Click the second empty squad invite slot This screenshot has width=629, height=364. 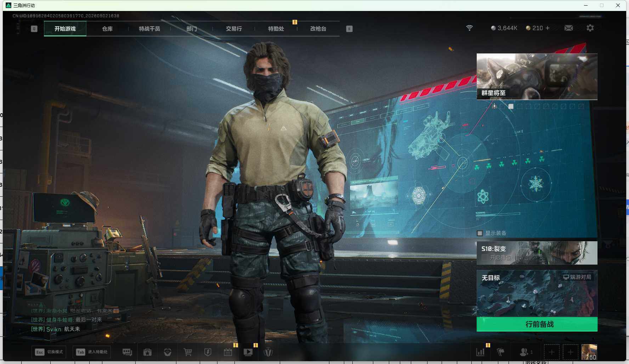[570, 352]
